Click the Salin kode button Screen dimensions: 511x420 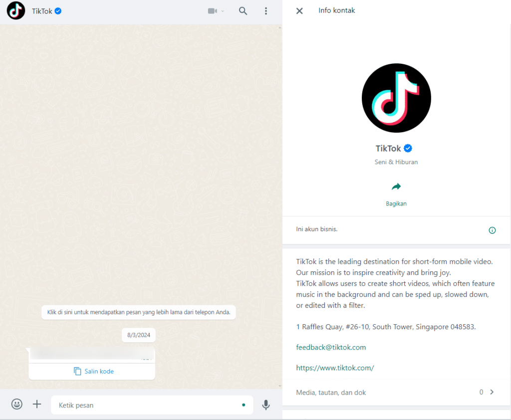pyautogui.click(x=92, y=371)
